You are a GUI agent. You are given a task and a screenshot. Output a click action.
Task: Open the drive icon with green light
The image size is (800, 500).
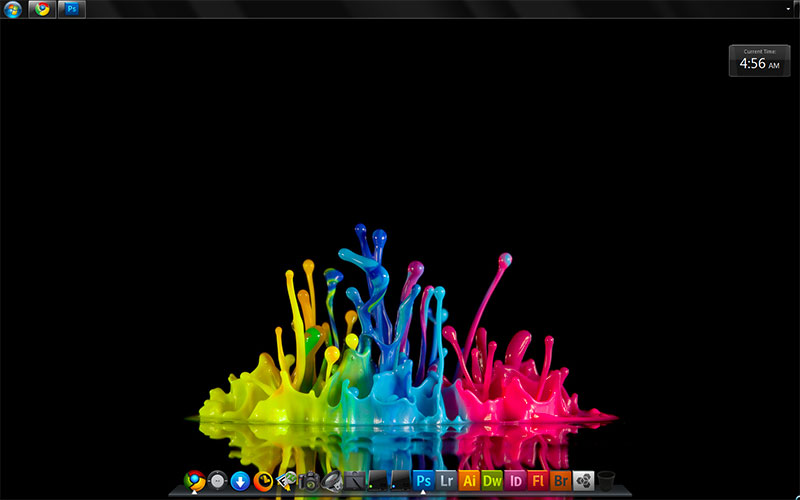[378, 481]
